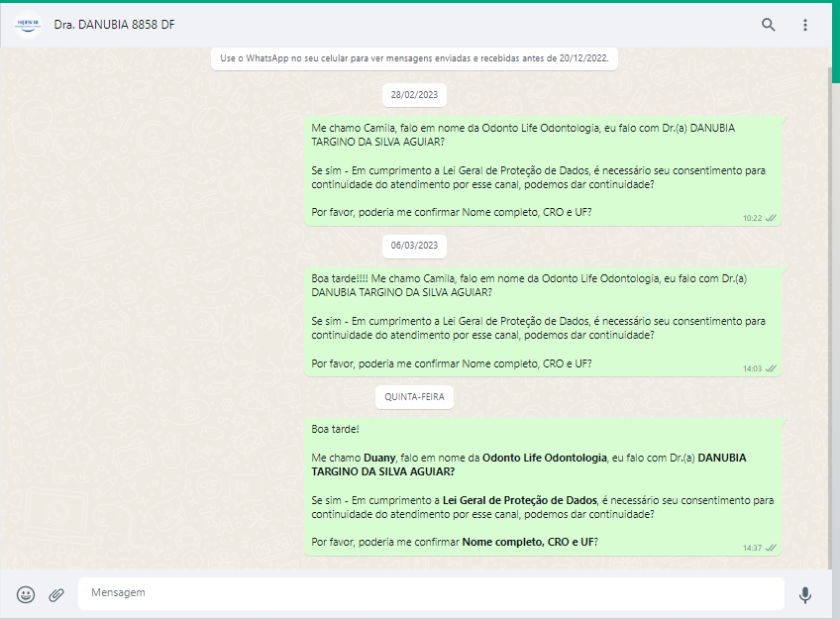Click the 10:22 message timestamp

tap(752, 218)
